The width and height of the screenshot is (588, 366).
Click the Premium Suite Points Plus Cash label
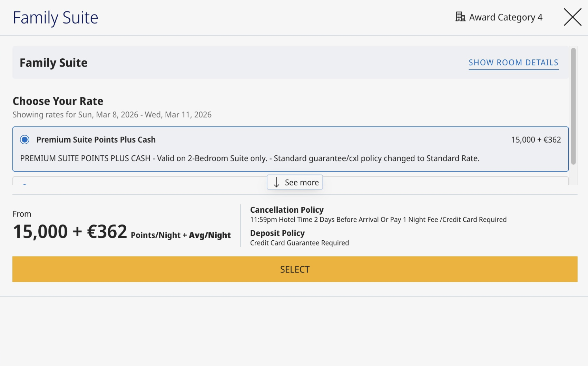tap(96, 140)
